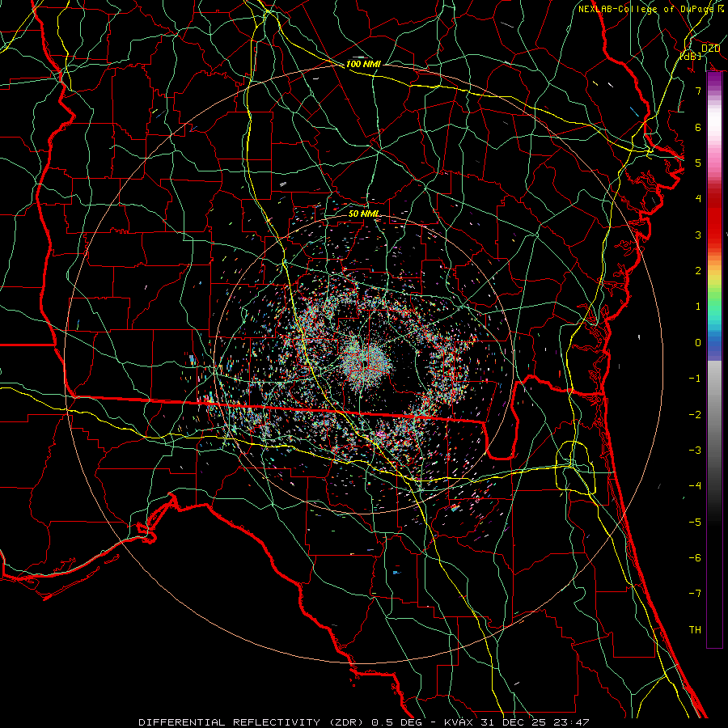This screenshot has height=728, width=728.
Task: Click the "3" value on the color scale
Action: [x=698, y=235]
